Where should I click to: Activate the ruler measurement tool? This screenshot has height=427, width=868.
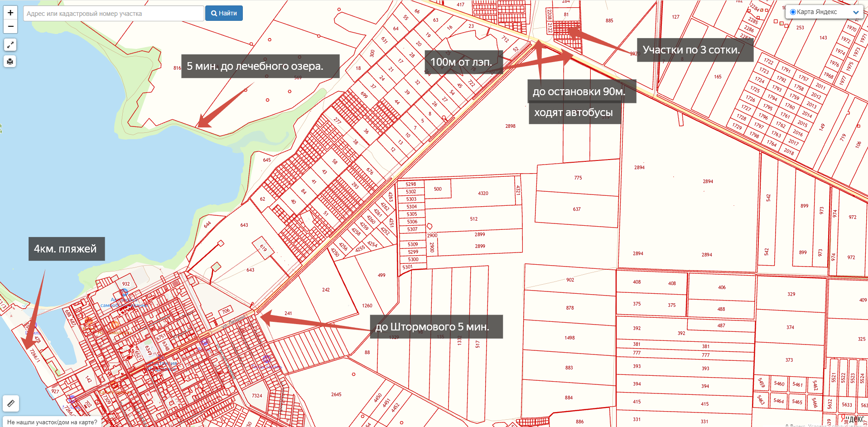tap(11, 403)
